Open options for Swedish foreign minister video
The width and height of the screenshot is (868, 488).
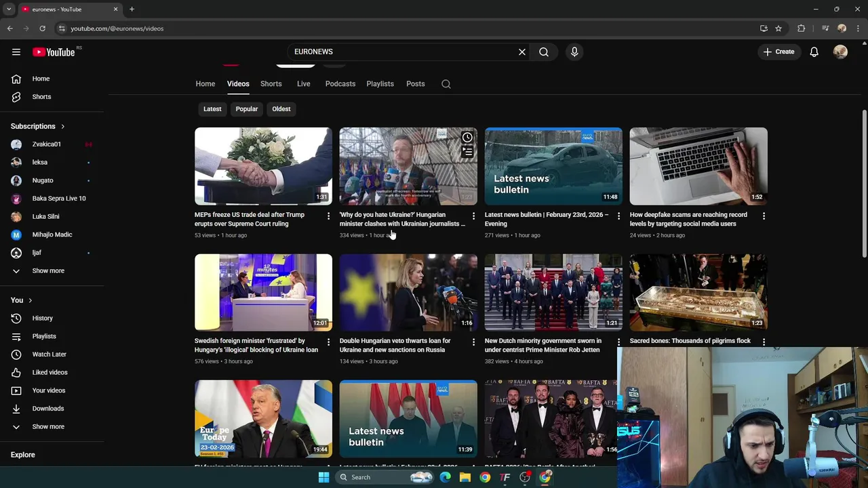coord(328,342)
